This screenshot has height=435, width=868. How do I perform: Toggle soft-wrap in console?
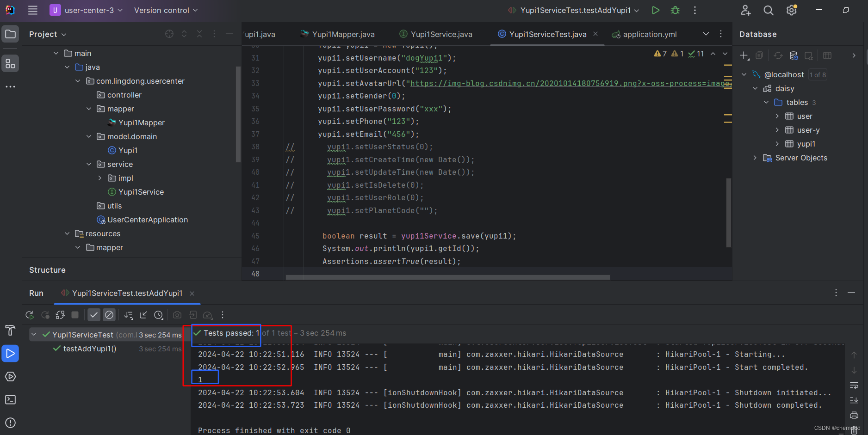tap(854, 385)
